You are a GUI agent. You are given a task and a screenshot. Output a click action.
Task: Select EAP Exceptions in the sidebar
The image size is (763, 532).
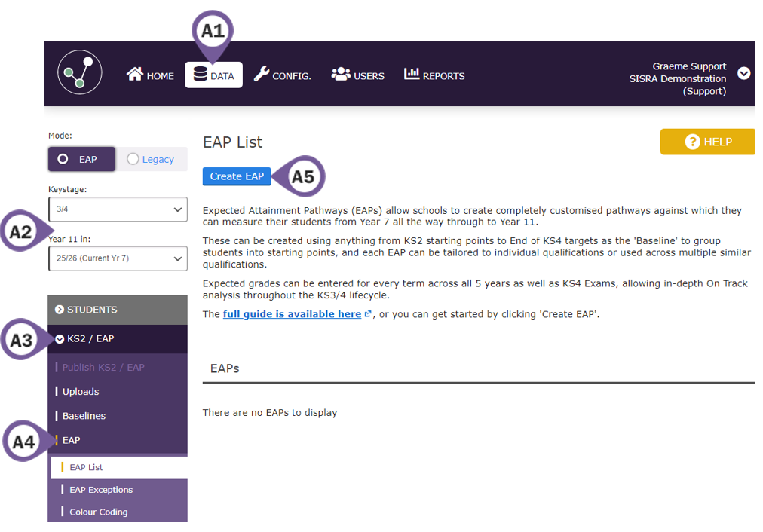coord(100,489)
